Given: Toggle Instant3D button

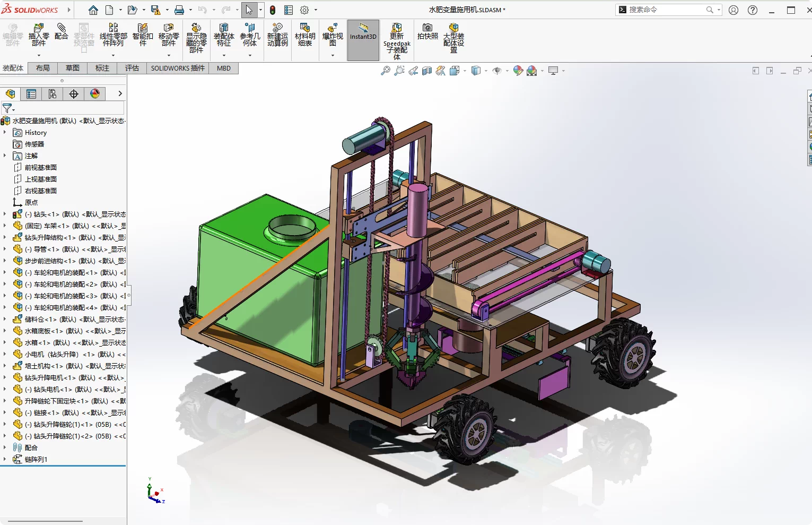Looking at the screenshot, I should pyautogui.click(x=363, y=40).
